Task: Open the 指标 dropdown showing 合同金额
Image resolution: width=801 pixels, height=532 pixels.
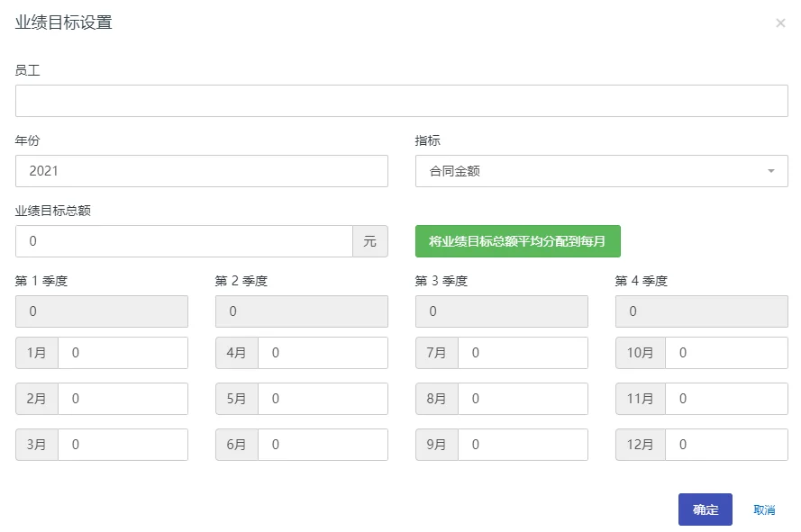Action: pyautogui.click(x=602, y=171)
